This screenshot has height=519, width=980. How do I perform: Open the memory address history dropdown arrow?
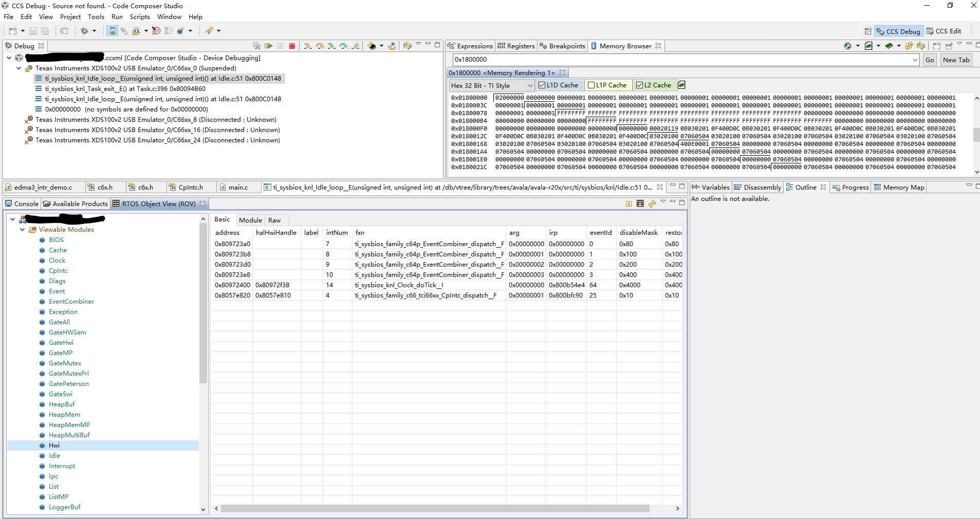915,60
